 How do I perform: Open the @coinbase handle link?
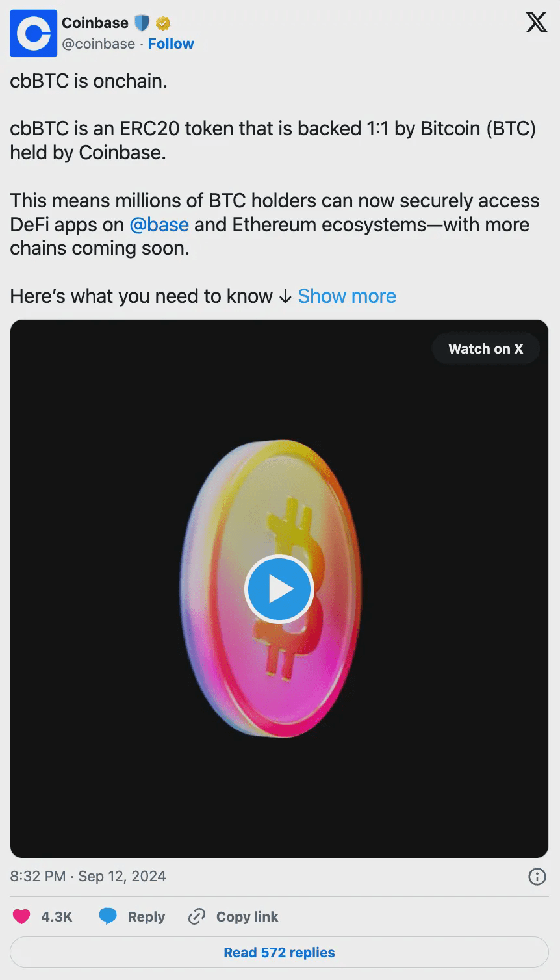(x=99, y=44)
